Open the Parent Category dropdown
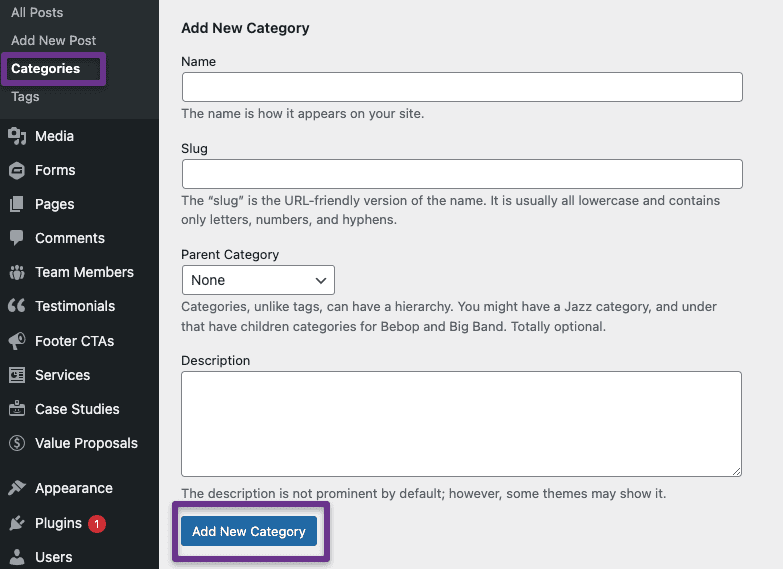The height and width of the screenshot is (569, 783). [258, 280]
